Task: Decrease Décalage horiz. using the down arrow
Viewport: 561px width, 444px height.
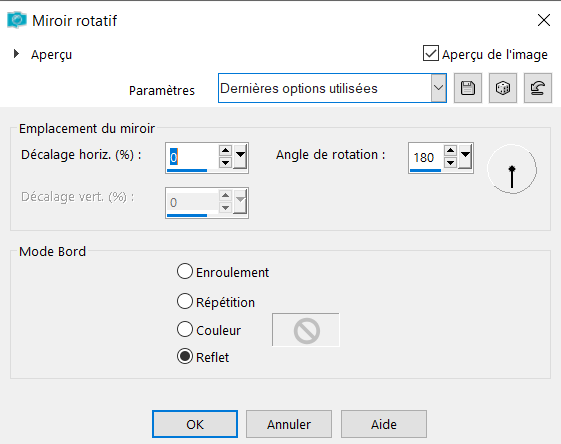Action: click(x=225, y=163)
